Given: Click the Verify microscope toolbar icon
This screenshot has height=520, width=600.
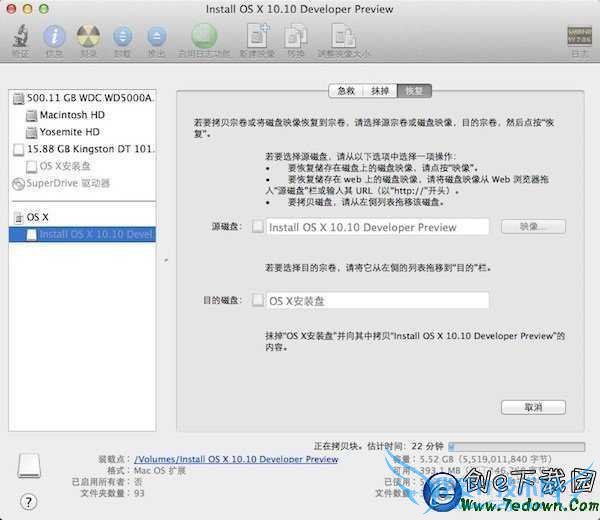Looking at the screenshot, I should tap(21, 36).
